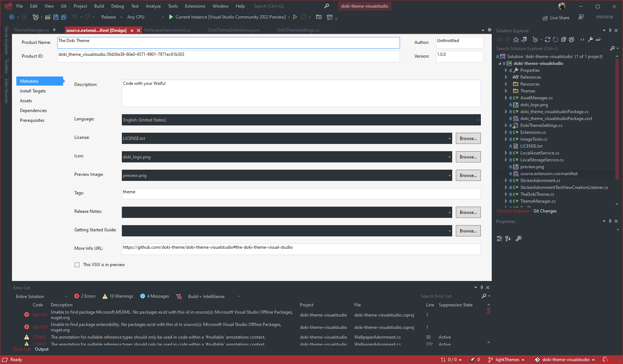Screen dimensions: 623x364
Task: Click the Save All toolbar icon
Action: point(64,17)
